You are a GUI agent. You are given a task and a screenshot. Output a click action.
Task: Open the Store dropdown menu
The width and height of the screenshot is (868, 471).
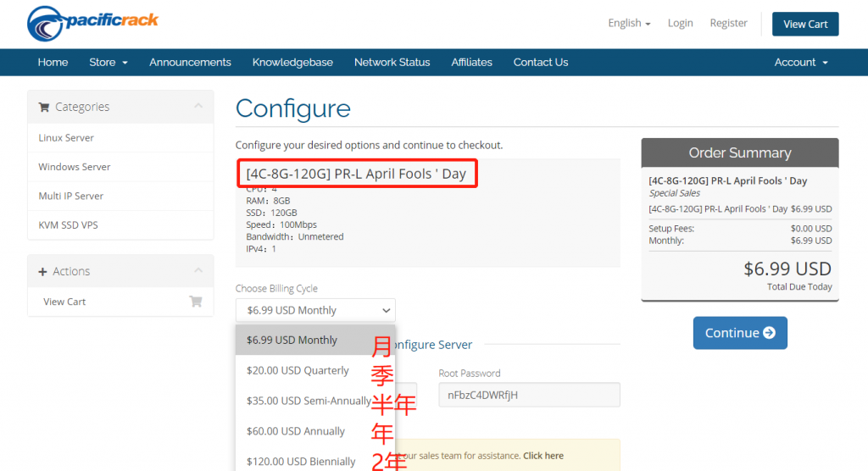pyautogui.click(x=108, y=62)
